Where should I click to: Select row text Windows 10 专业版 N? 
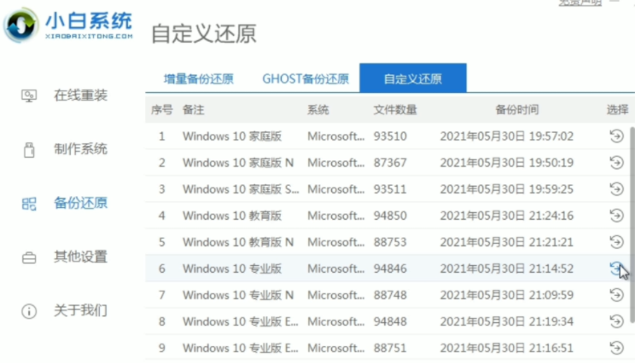pyautogui.click(x=238, y=295)
